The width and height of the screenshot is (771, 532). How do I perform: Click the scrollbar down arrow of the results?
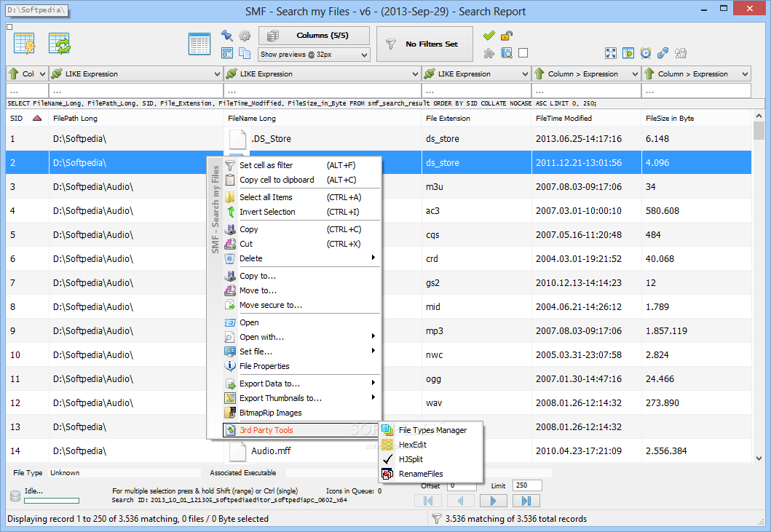[x=759, y=458]
